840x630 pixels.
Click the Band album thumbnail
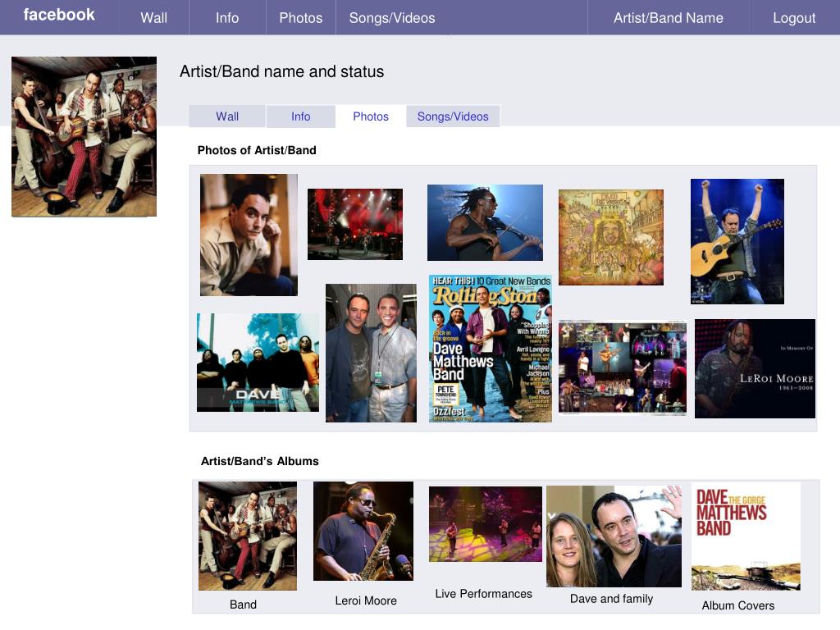(x=247, y=536)
